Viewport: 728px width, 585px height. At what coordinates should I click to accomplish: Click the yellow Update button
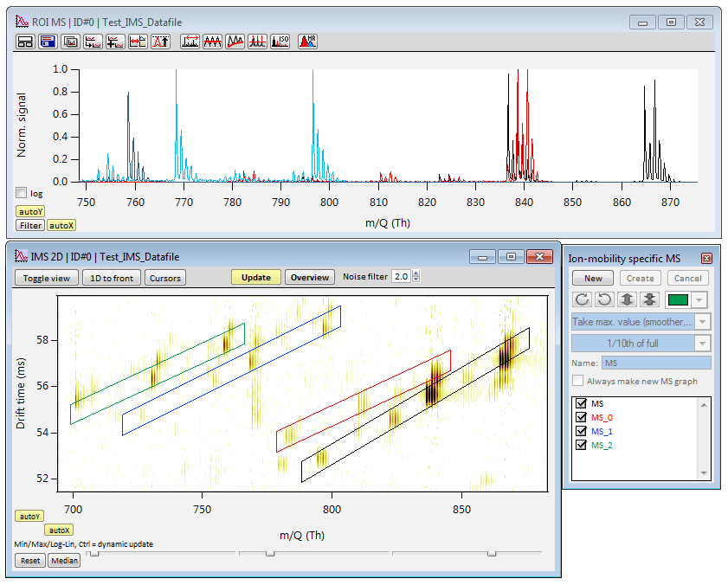(x=256, y=278)
